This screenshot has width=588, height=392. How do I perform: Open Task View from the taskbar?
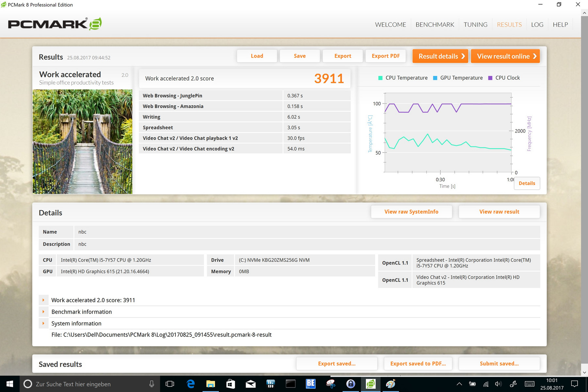(170, 384)
